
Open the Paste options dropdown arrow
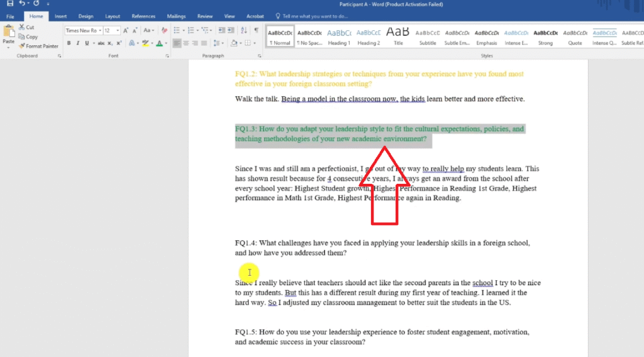pos(8,47)
